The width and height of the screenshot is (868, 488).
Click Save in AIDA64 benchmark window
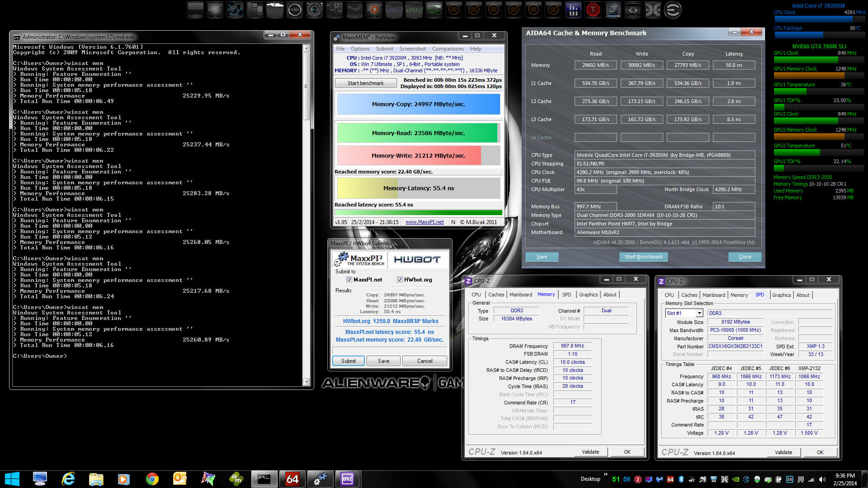coord(542,257)
